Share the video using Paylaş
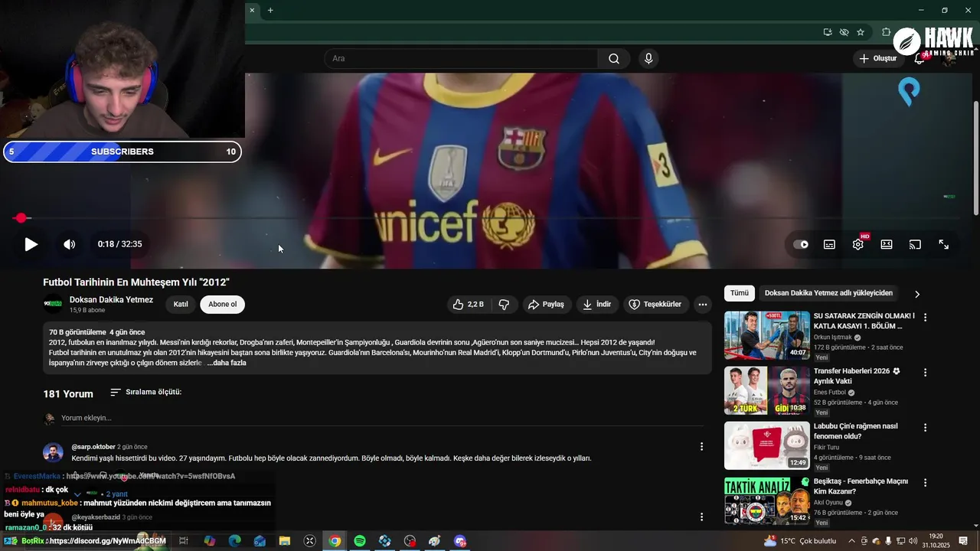The height and width of the screenshot is (551, 980). pos(546,305)
